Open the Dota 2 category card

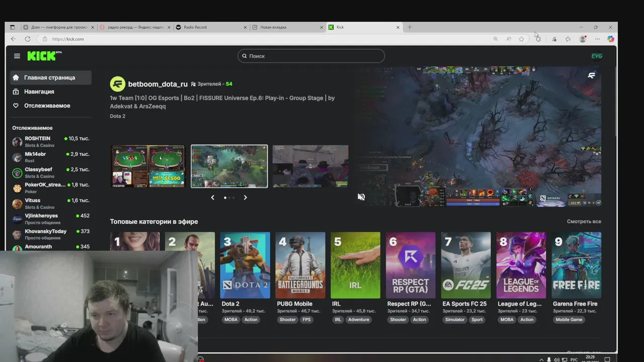(x=245, y=265)
